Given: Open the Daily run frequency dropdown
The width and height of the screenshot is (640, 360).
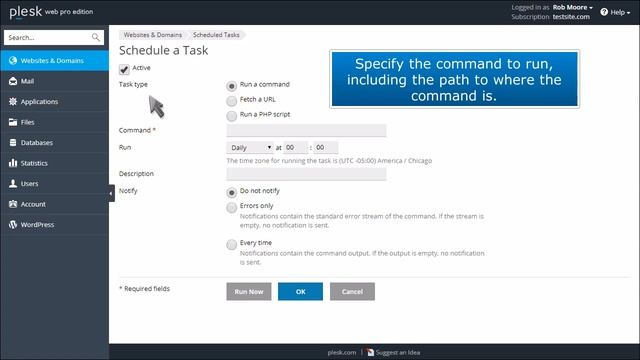Looking at the screenshot, I should pos(250,147).
